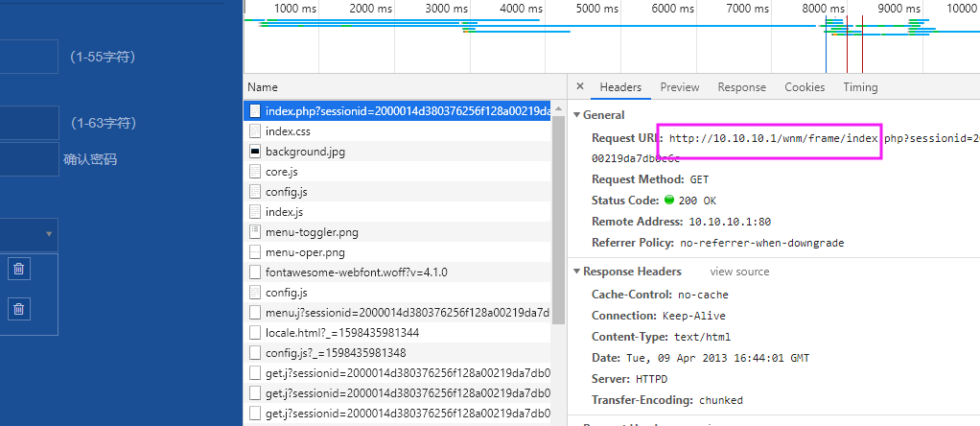Screen dimensions: 980x426
Task: Click the 4000 ms timeline marker
Action: [522, 8]
